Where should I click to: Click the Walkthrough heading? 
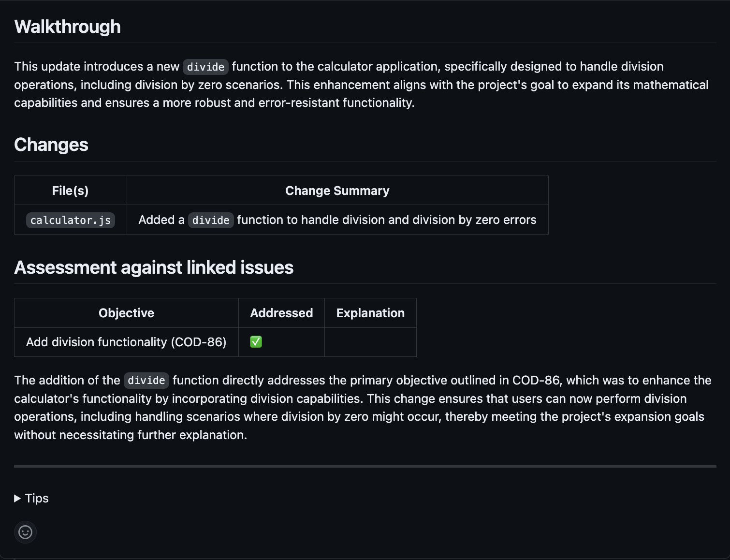[68, 27]
